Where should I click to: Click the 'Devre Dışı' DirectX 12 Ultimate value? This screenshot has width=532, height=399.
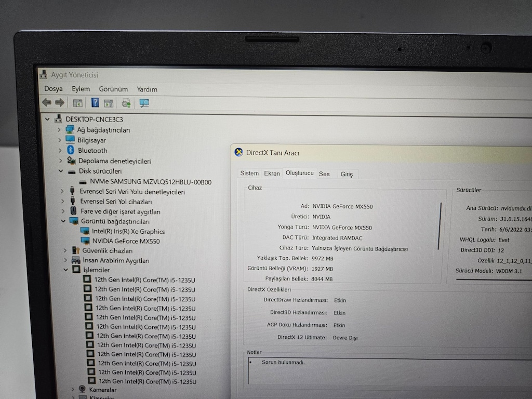click(345, 338)
